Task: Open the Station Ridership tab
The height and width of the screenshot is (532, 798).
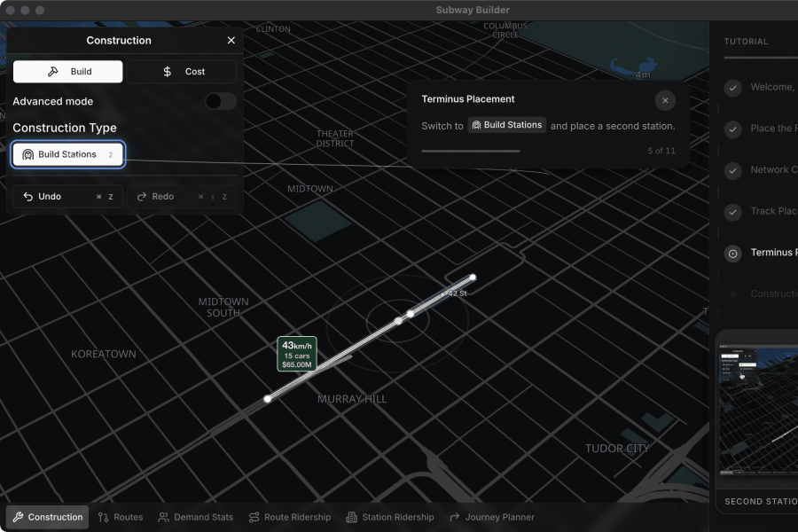Action: (x=390, y=517)
